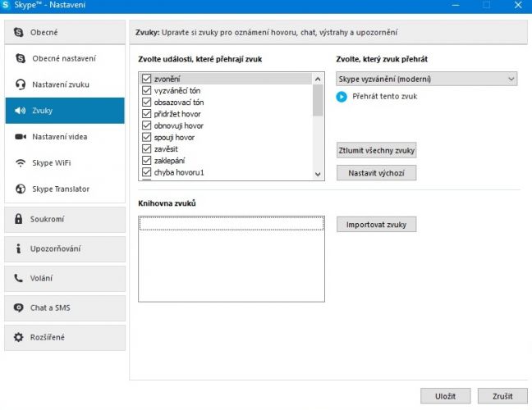Open the Obecné settings section
Image resolution: width=532 pixels, height=410 pixels.
coord(65,32)
